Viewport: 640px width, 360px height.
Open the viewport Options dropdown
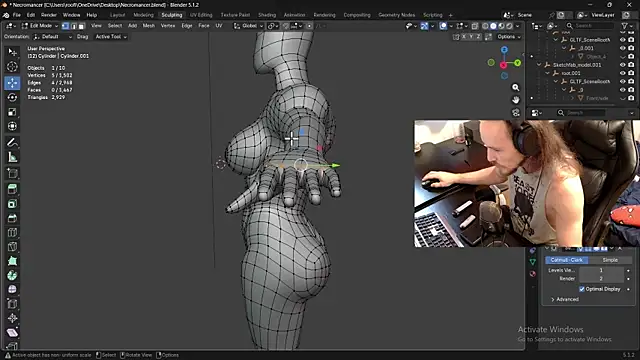point(509,37)
